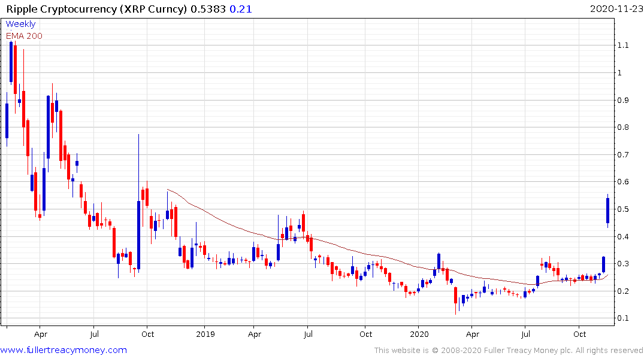
Task: Click the 0.1 price axis label
Action: coord(622,318)
